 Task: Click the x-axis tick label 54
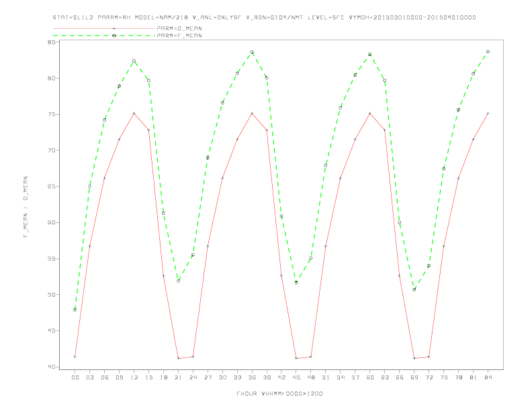(341, 377)
